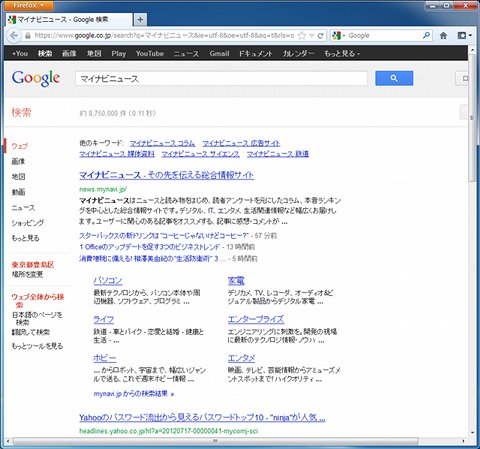
Task: Open the Firefox application menu button
Action: click(x=29, y=5)
